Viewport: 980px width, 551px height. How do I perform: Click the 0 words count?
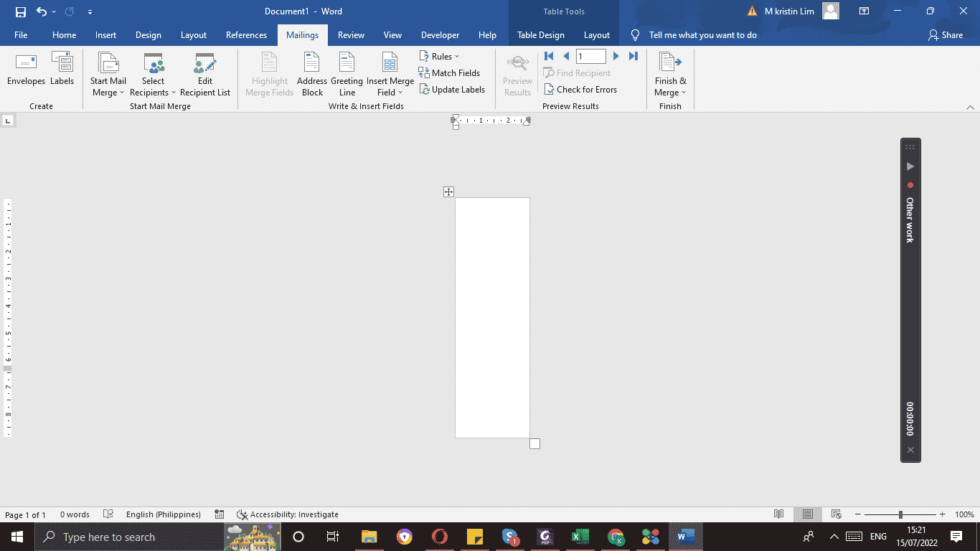click(x=75, y=514)
